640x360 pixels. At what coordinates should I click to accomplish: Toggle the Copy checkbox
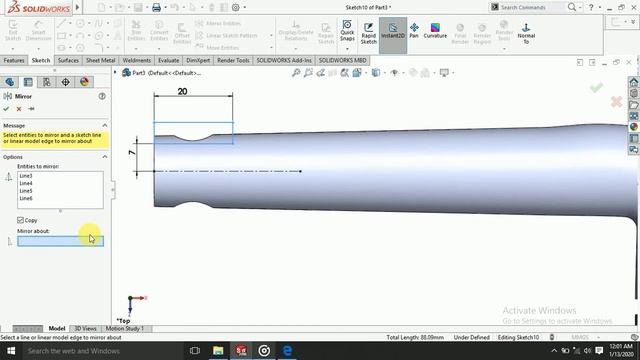click(20, 220)
